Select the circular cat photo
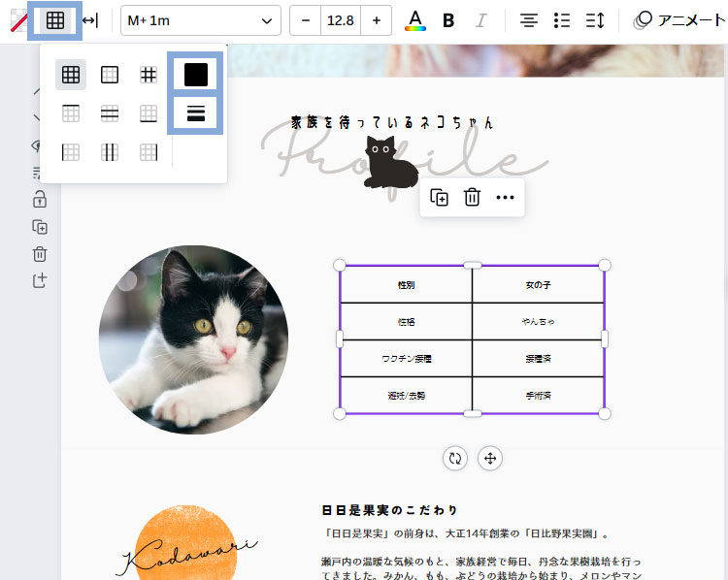 [x=193, y=339]
